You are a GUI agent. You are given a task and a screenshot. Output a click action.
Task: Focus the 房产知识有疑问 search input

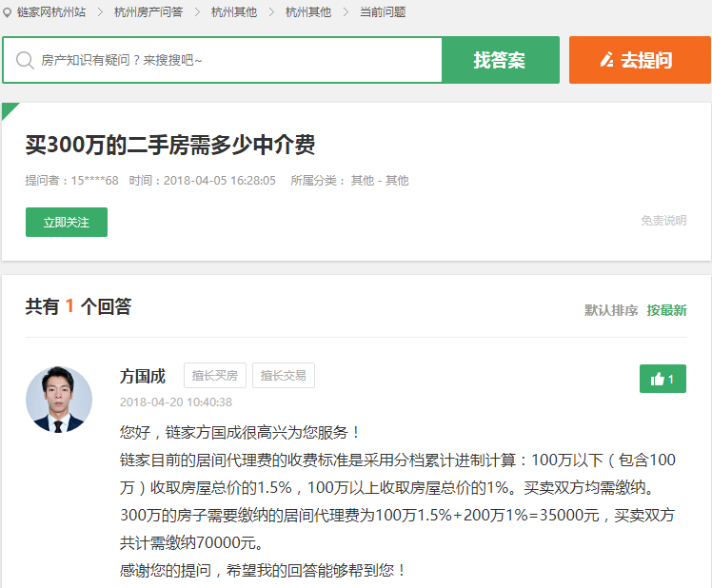point(223,60)
